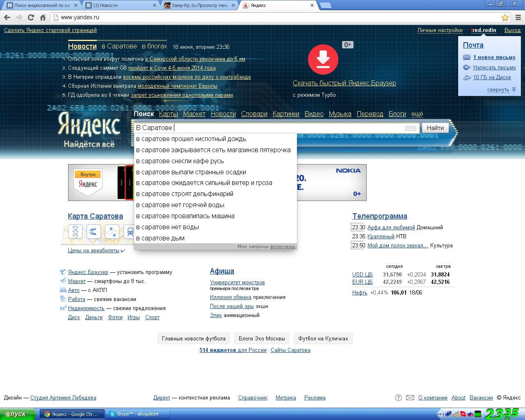Open Студия Артемия Лебедева footer link
The height and width of the screenshot is (420, 525).
pos(63,398)
